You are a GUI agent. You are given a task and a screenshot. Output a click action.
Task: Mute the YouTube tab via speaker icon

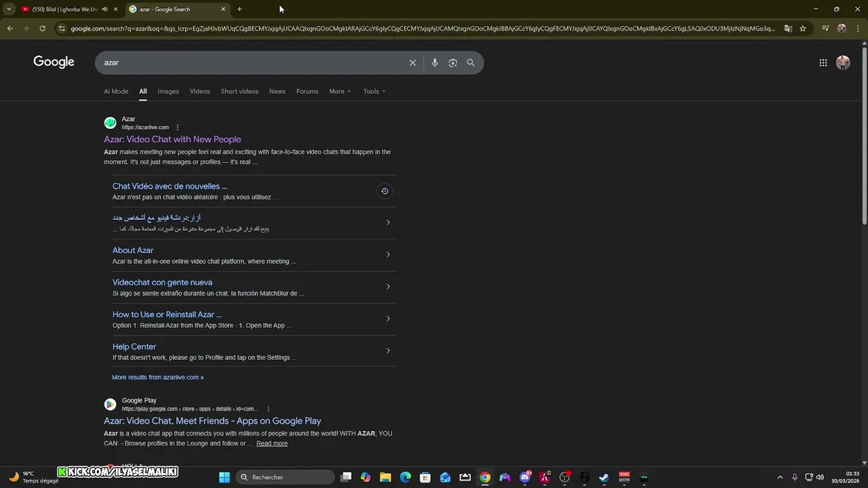[104, 9]
